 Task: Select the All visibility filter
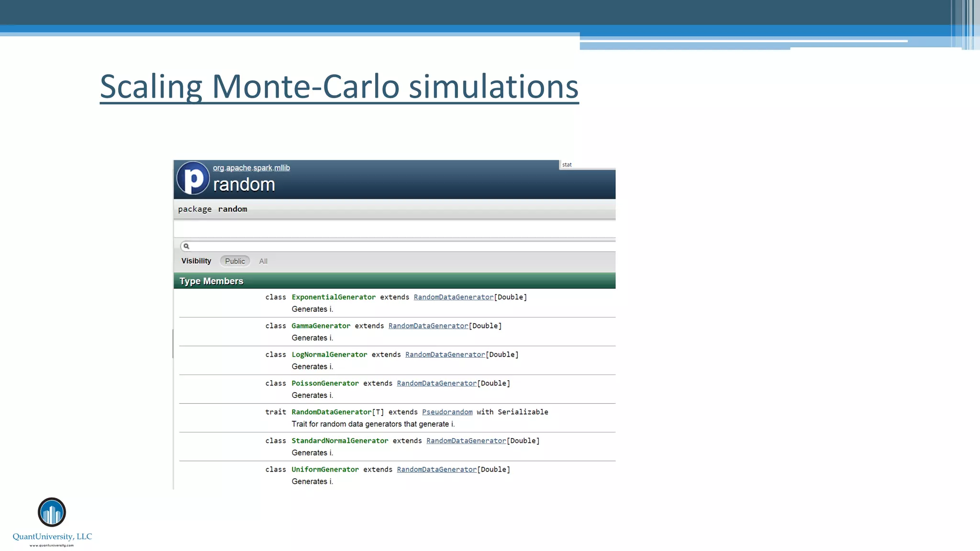tap(263, 261)
